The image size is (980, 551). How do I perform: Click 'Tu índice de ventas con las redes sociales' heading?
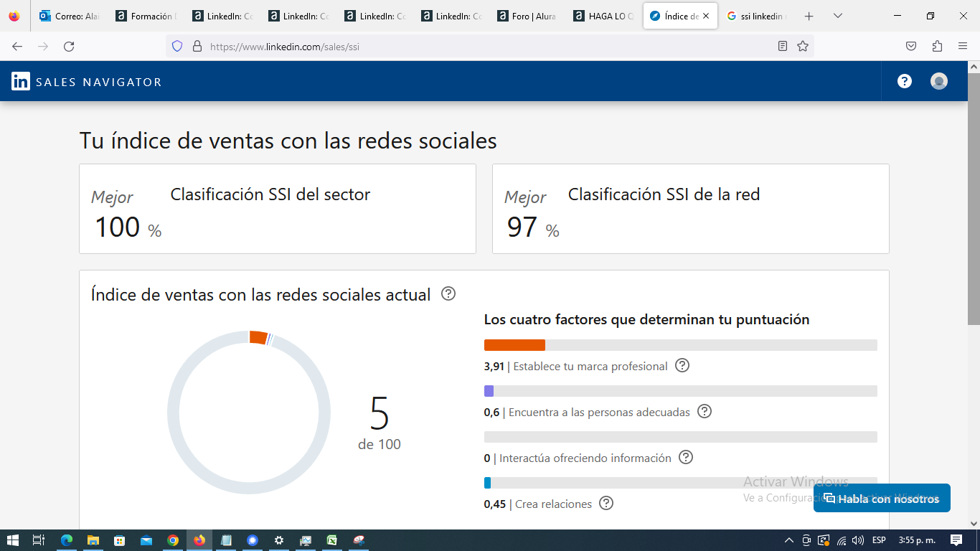click(288, 141)
